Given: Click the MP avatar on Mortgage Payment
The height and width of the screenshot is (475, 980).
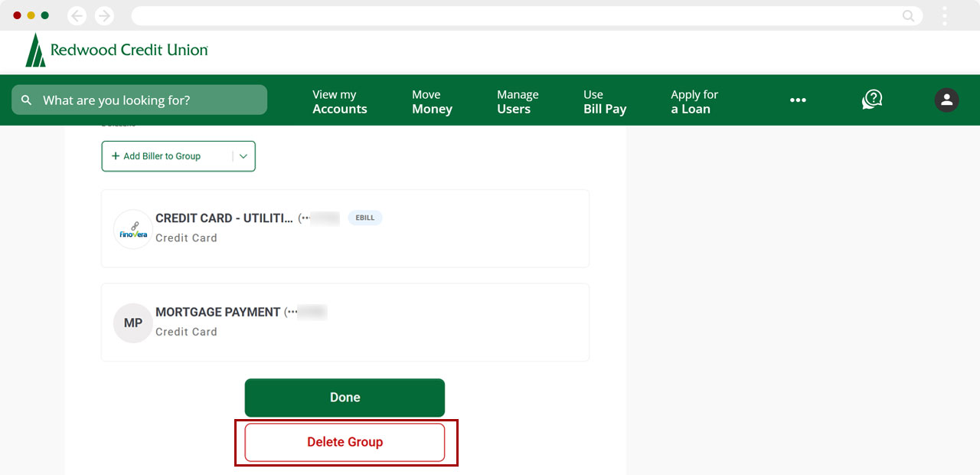Looking at the screenshot, I should click(132, 323).
